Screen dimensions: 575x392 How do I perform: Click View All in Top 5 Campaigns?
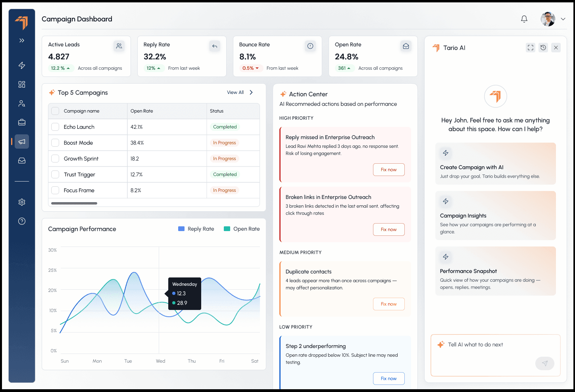tap(235, 92)
